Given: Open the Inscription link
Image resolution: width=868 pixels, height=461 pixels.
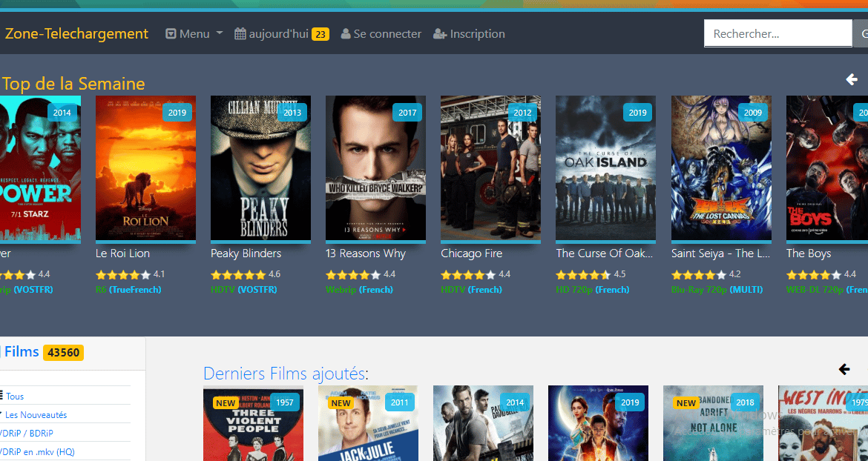Looking at the screenshot, I should (x=470, y=33).
